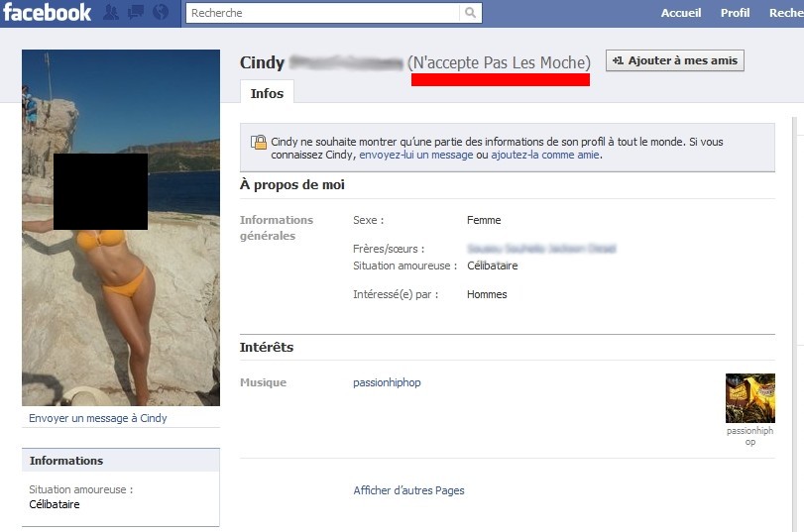Click the blurred sibling name link
Screen dimensions: 804x532
coord(541,249)
